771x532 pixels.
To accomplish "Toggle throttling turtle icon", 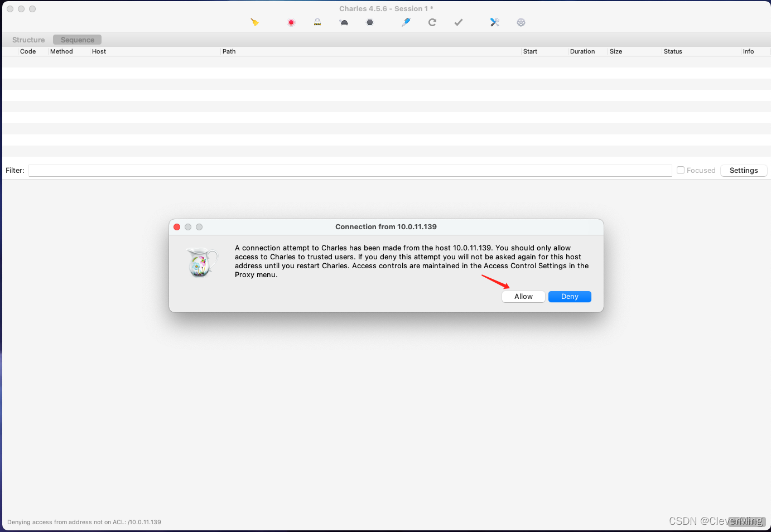I will tap(344, 22).
